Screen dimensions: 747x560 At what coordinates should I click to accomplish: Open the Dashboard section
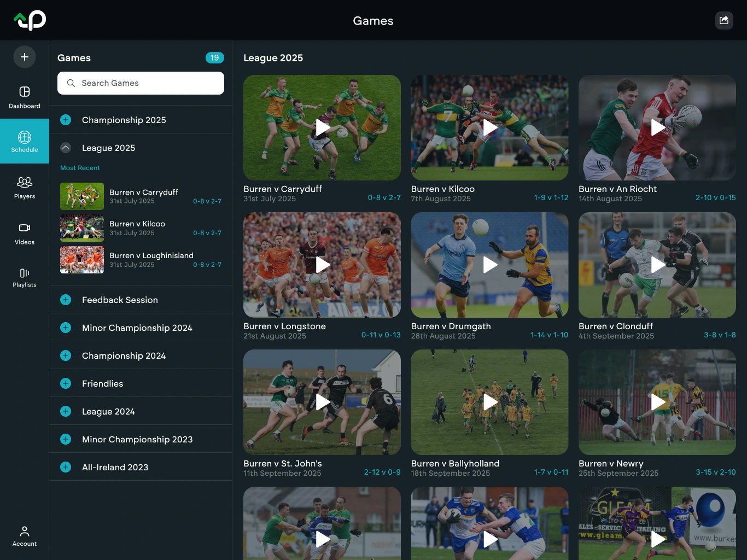25,97
